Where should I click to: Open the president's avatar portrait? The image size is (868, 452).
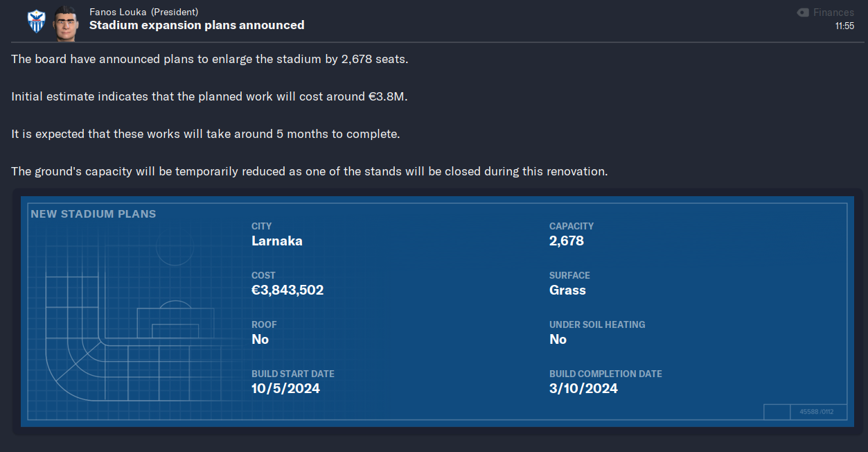pyautogui.click(x=65, y=23)
